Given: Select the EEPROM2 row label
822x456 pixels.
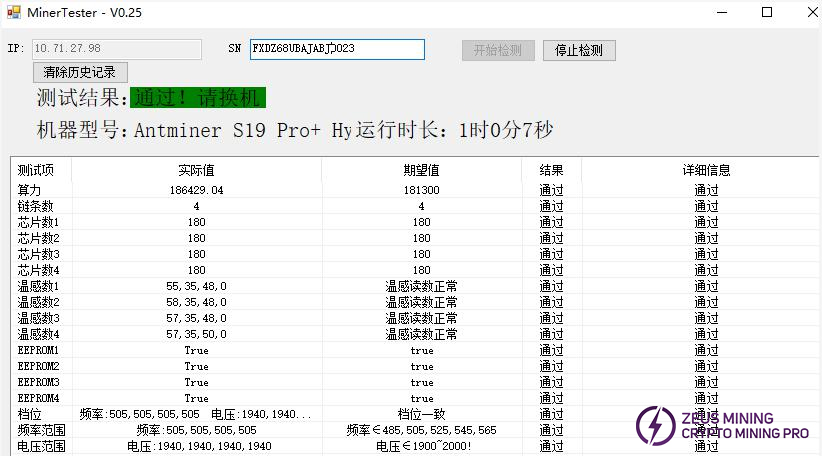Looking at the screenshot, I should (x=38, y=366).
